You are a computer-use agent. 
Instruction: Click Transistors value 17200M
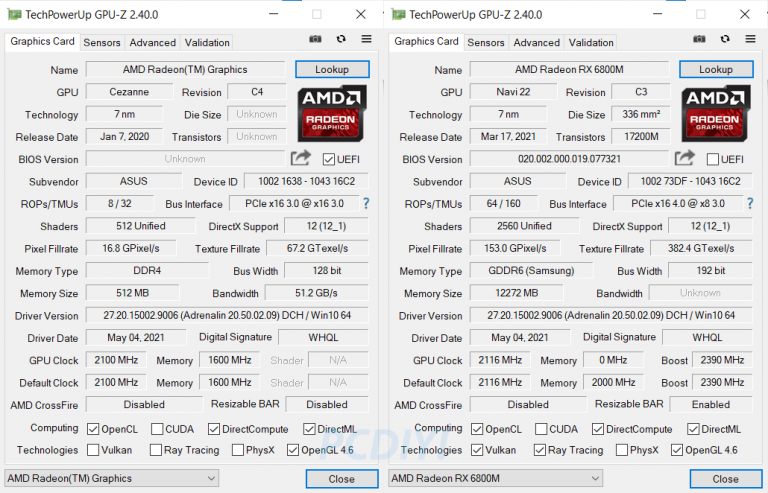641,137
